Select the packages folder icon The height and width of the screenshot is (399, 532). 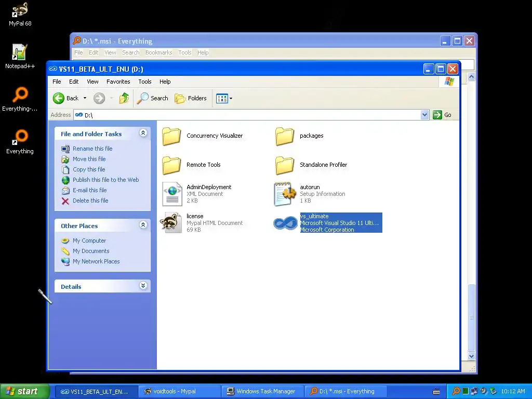click(284, 136)
